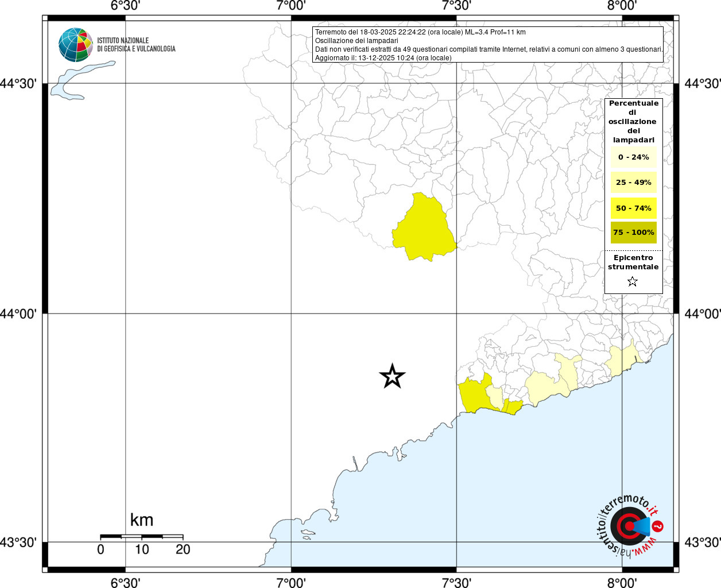
Task: Click 'Percentuale di oscillazione dei lampadari' legend title
Action: tap(634, 122)
